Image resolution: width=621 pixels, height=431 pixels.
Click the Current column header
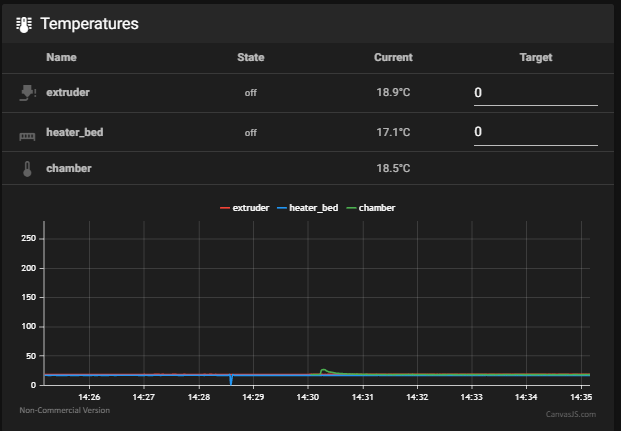tap(393, 57)
